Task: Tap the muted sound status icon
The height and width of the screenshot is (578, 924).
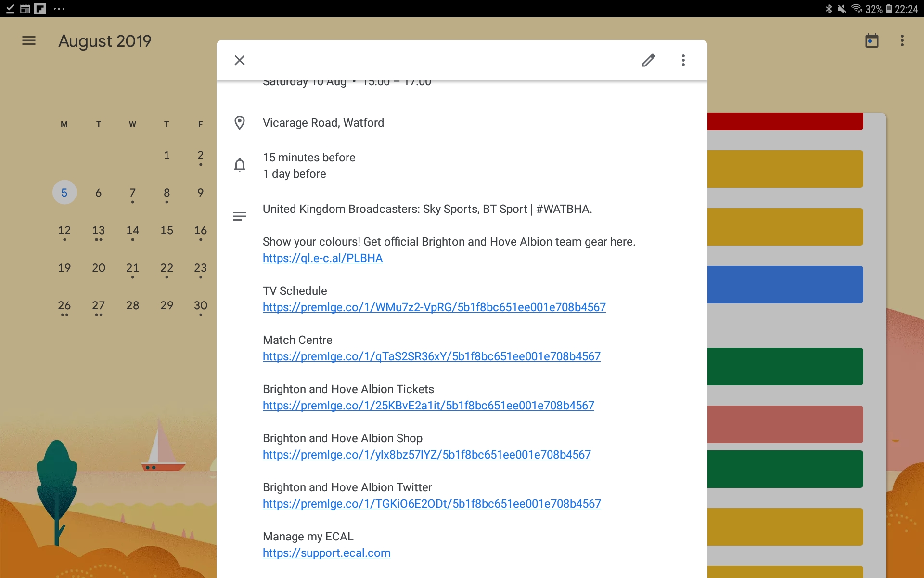Action: click(842, 9)
